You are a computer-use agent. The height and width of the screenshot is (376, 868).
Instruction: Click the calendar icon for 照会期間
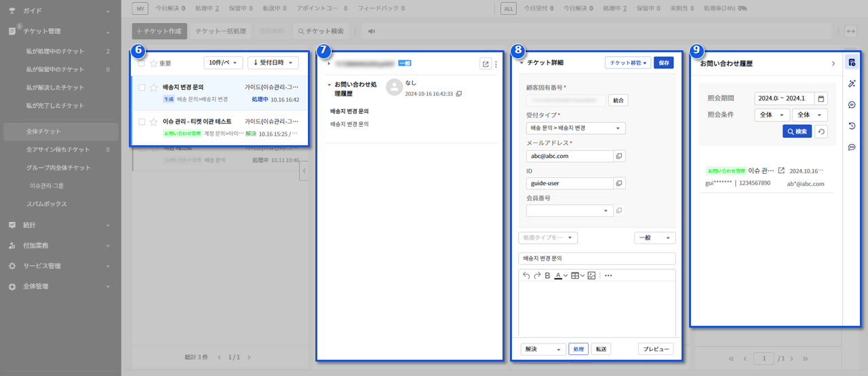click(x=821, y=98)
